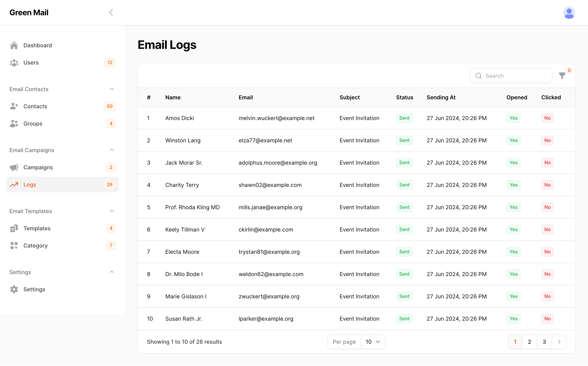This screenshot has height=366, width=588.
Task: Collapse the sidebar with the back chevron
Action: coord(111,12)
